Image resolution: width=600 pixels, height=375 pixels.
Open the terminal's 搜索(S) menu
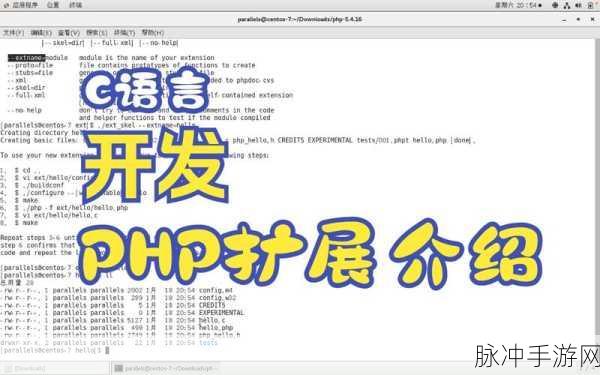click(x=96, y=33)
